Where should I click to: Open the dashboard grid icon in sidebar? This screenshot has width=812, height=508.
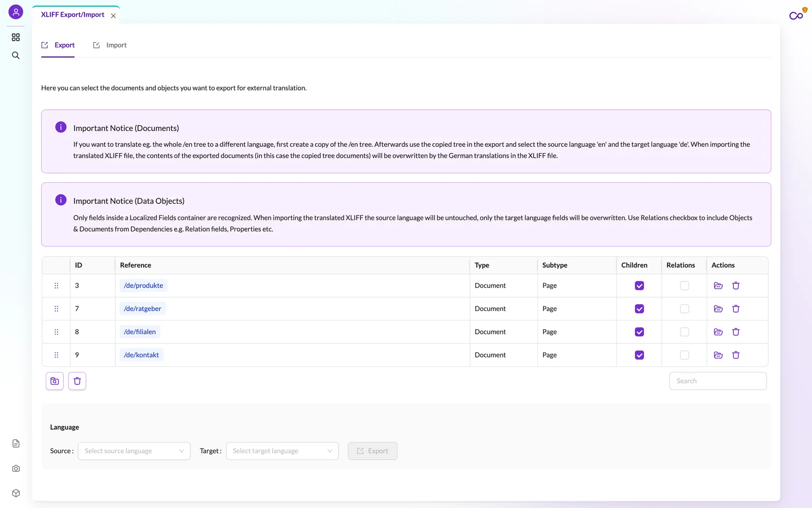[x=16, y=37]
